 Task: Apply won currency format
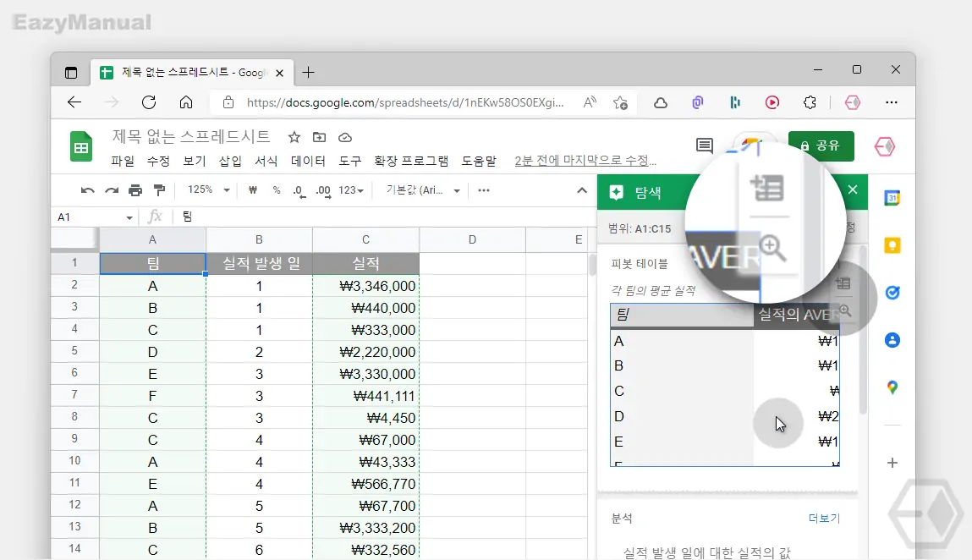pyautogui.click(x=253, y=190)
